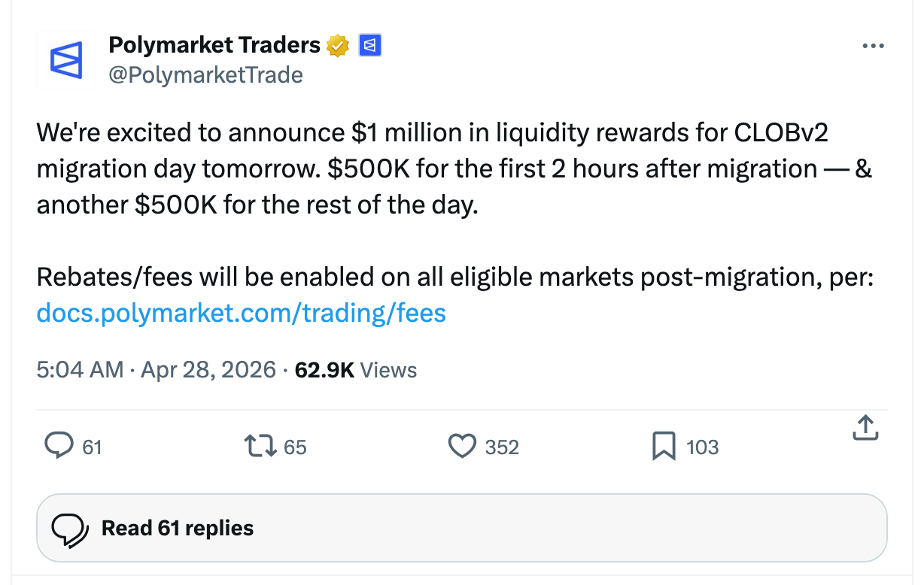This screenshot has height=585, width=924.
Task: Click the repost arrows icon
Action: (x=260, y=447)
